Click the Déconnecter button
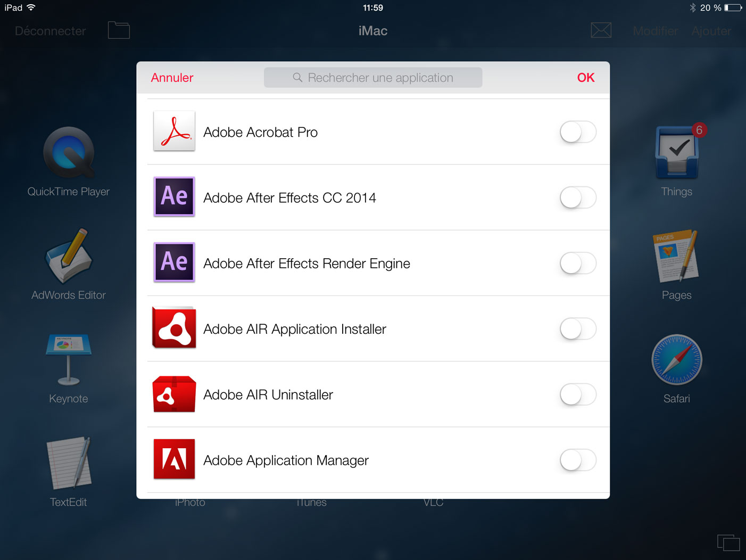Viewport: 746px width, 560px height. click(50, 31)
